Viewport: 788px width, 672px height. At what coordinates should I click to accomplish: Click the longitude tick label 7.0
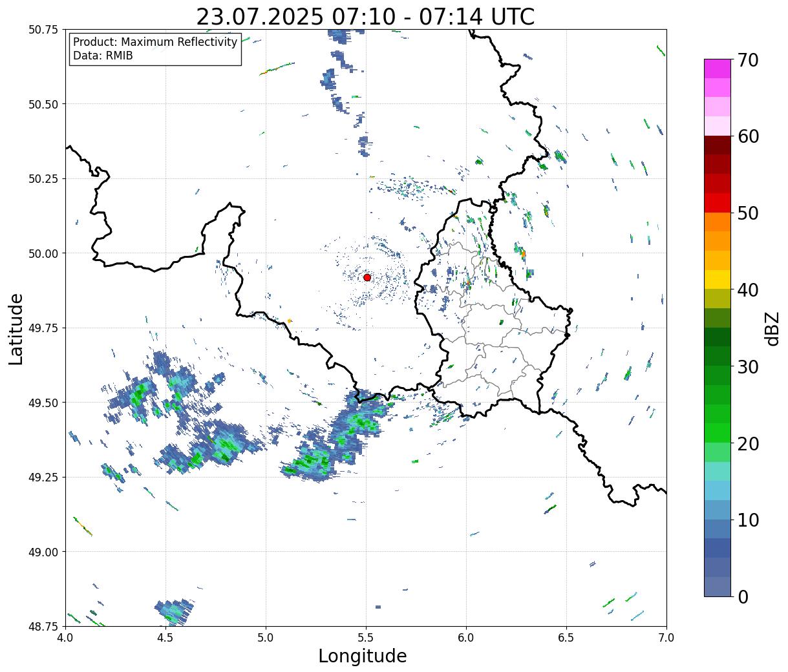(x=666, y=638)
